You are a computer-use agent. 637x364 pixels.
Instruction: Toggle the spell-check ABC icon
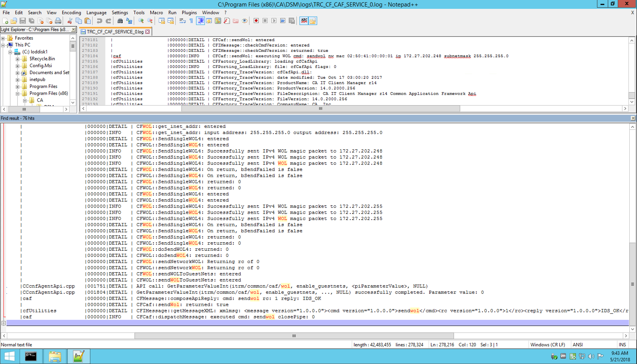click(x=304, y=21)
